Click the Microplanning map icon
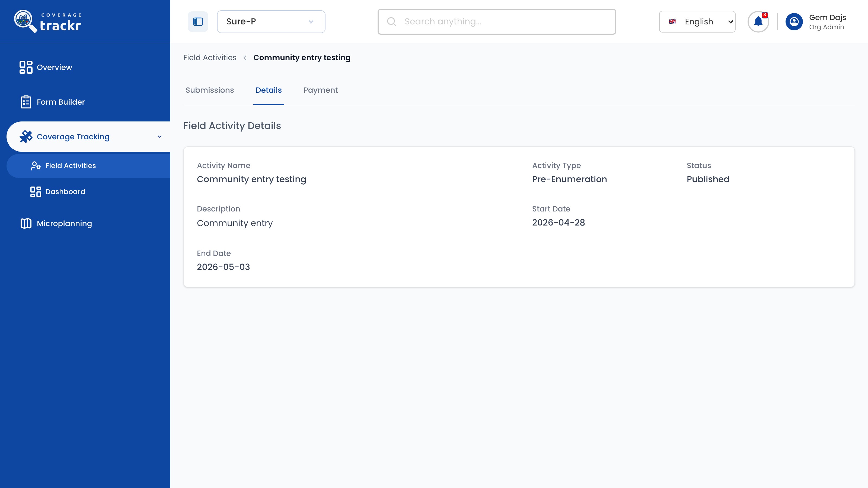 point(26,223)
